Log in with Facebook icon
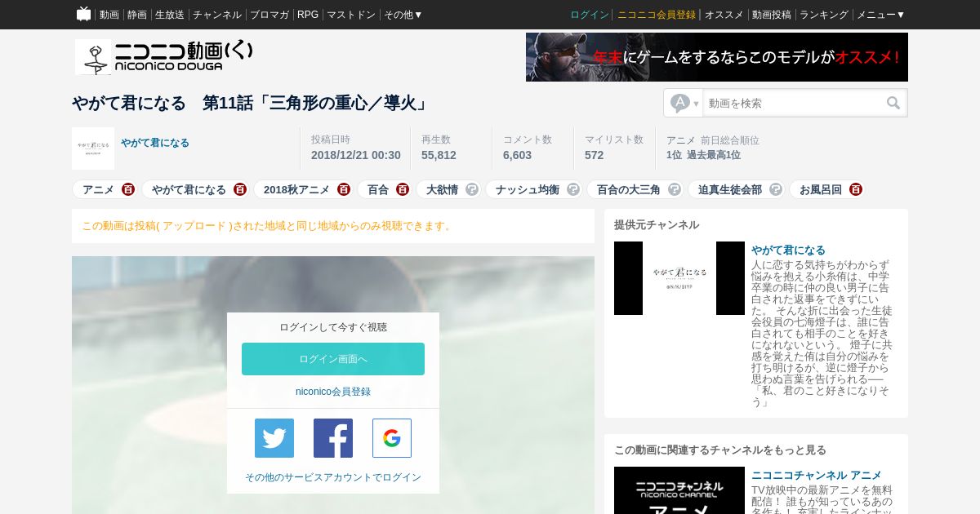 point(333,438)
